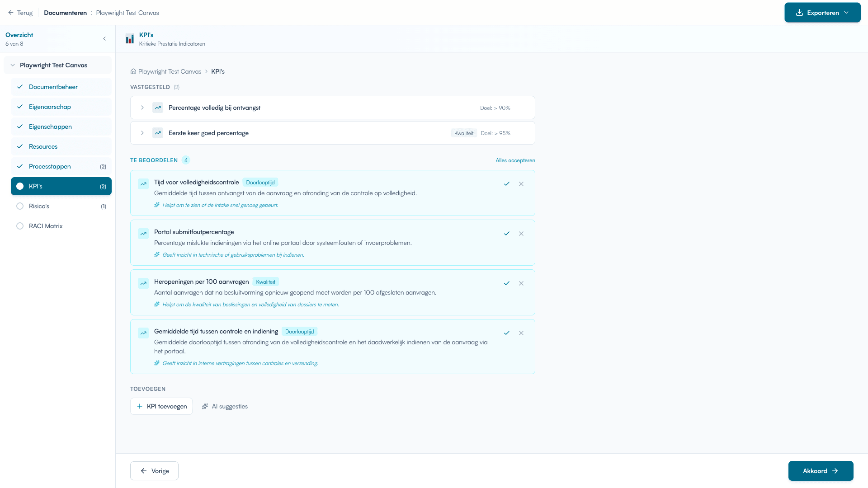Accept the Heropeningen per 100 aanvragen KPI
Image resolution: width=868 pixels, height=488 pixels.
click(x=507, y=283)
